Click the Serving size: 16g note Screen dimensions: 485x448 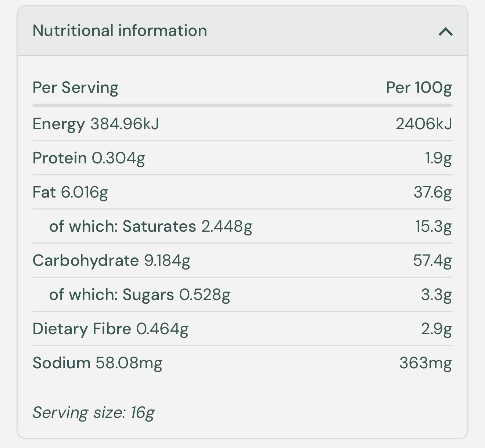93,413
